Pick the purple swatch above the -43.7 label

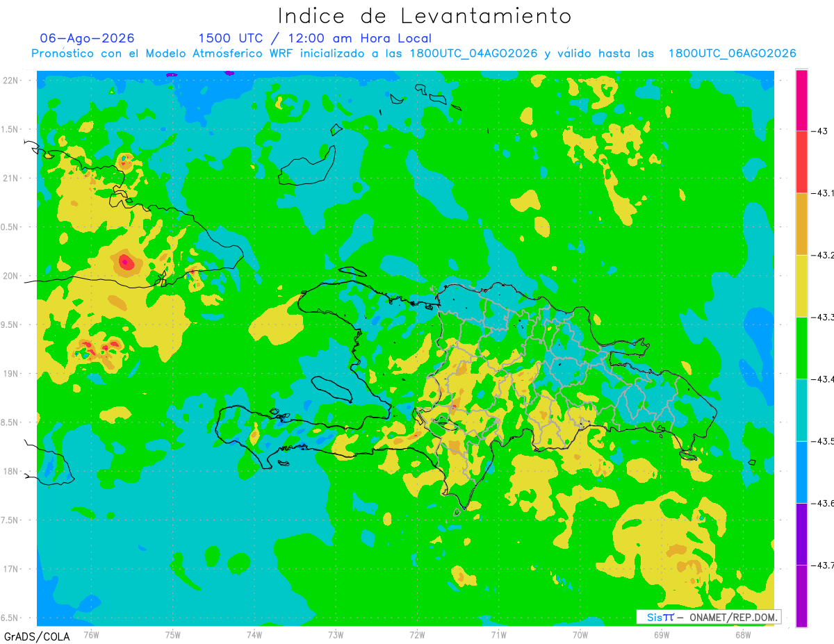click(801, 534)
